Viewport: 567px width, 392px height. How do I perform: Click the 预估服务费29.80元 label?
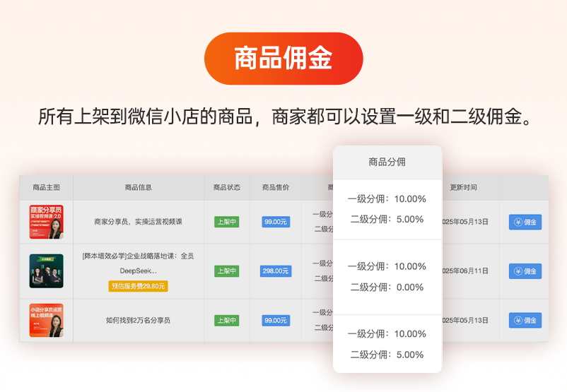(138, 286)
